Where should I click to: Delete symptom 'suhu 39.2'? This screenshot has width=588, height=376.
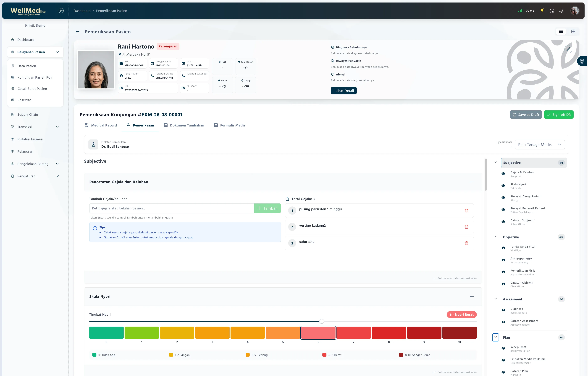[x=466, y=243]
